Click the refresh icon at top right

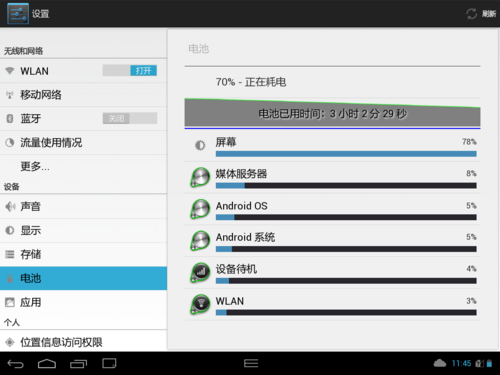[471, 14]
